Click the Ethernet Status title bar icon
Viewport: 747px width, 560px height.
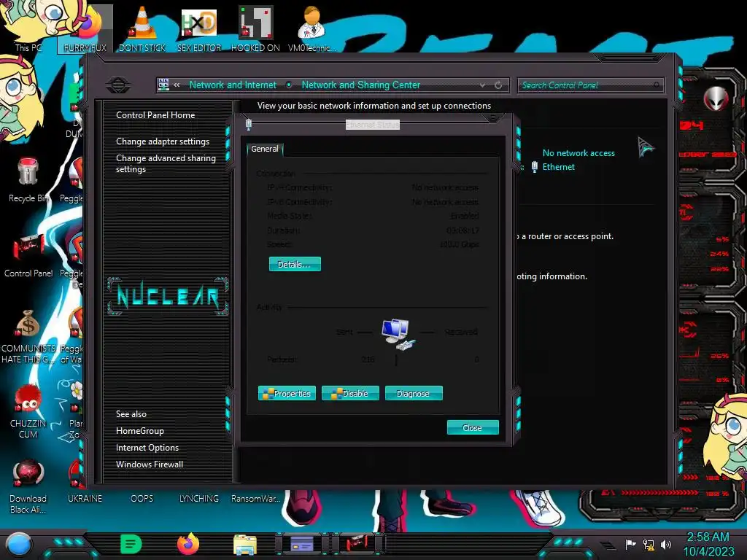coord(249,124)
